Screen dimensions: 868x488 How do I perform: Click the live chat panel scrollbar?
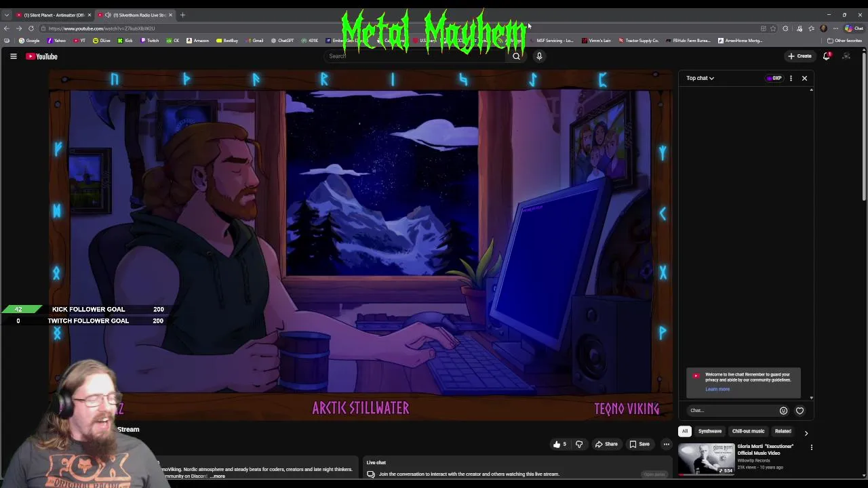point(811,244)
